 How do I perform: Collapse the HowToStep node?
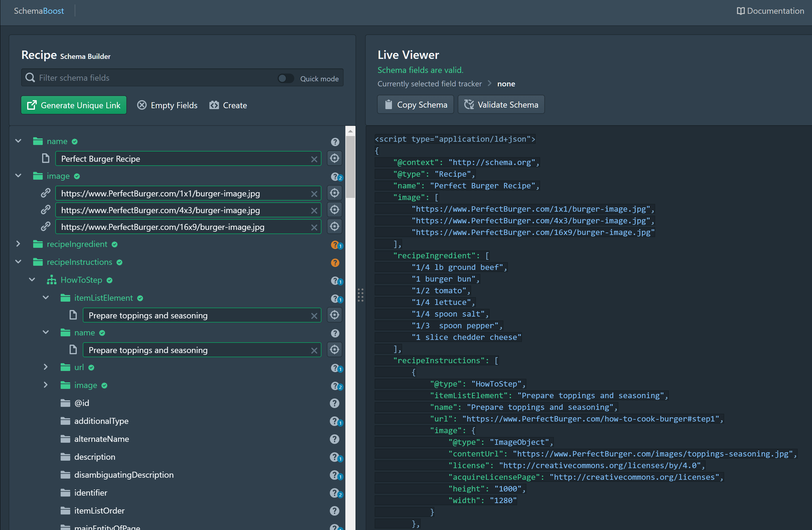click(32, 280)
